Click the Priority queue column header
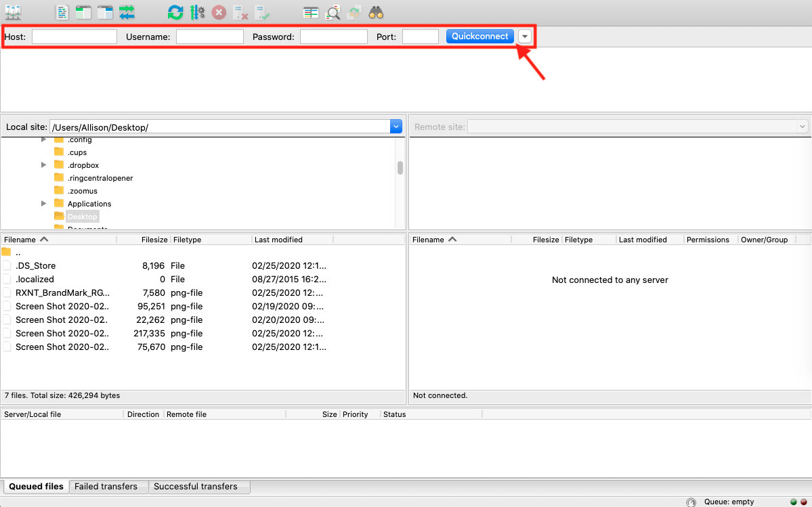This screenshot has height=507, width=812. [x=360, y=414]
